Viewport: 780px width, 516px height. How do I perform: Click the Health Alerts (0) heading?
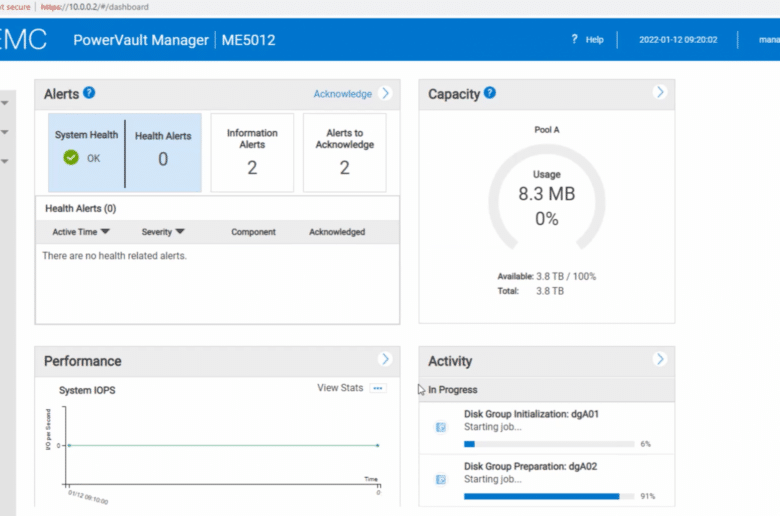[x=81, y=208]
